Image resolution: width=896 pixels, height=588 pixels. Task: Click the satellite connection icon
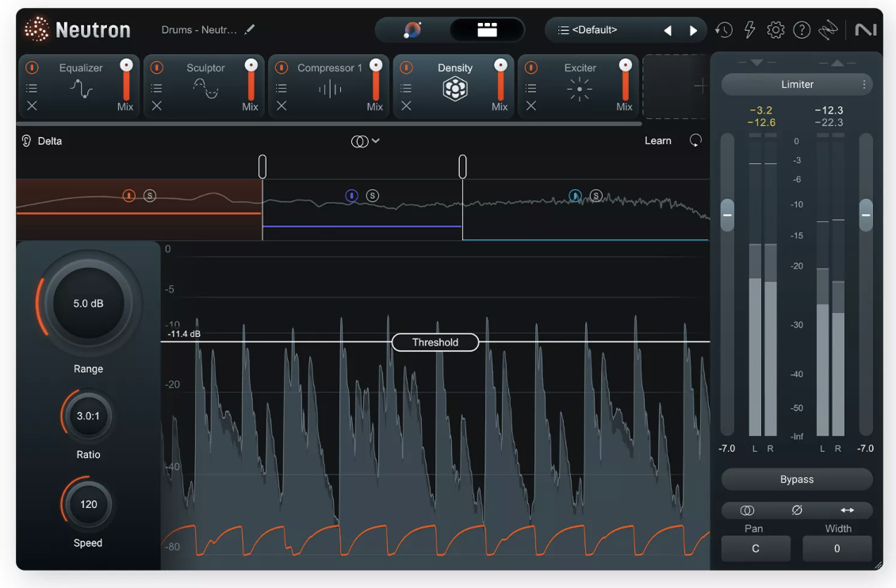pos(828,29)
